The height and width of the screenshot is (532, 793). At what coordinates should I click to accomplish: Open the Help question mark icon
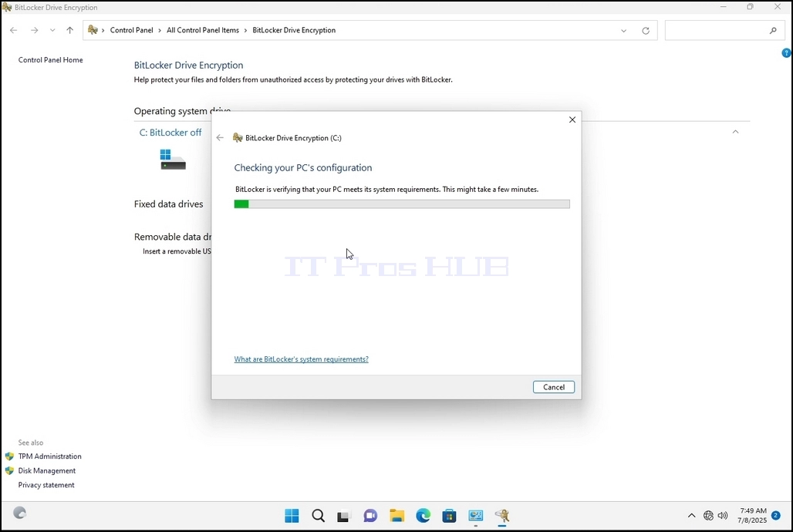pyautogui.click(x=786, y=52)
